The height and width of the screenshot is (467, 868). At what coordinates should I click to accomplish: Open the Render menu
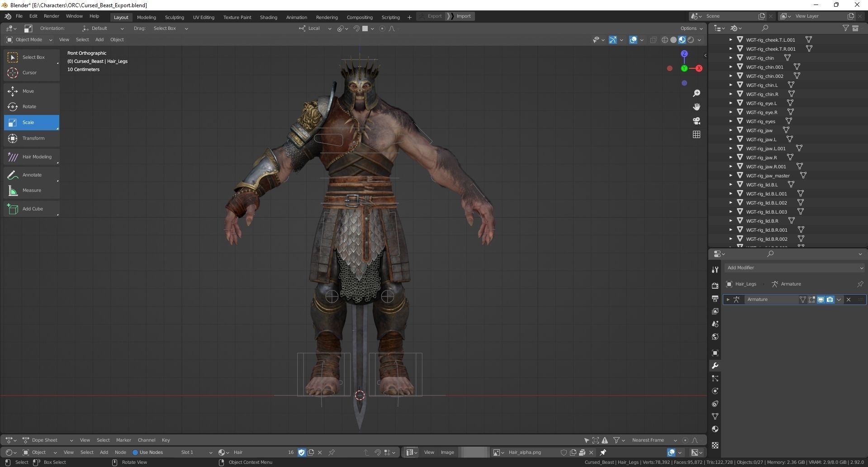(51, 16)
